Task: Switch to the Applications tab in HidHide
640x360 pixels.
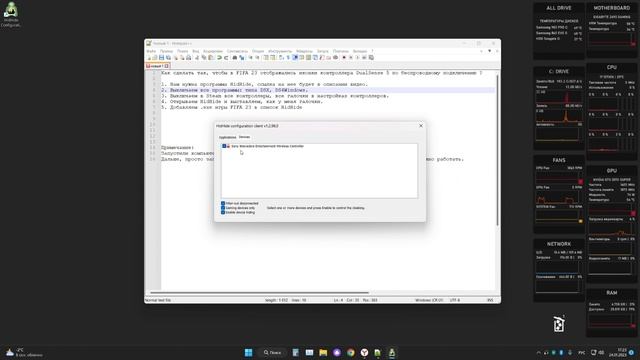Action: (x=227, y=137)
